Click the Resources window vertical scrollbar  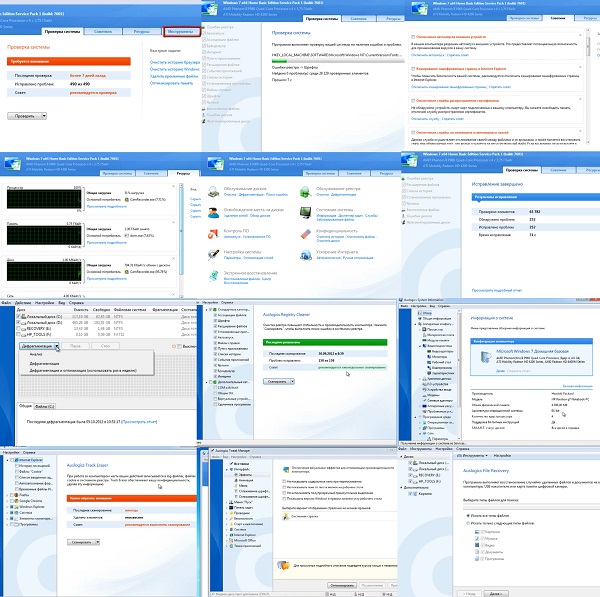181,240
